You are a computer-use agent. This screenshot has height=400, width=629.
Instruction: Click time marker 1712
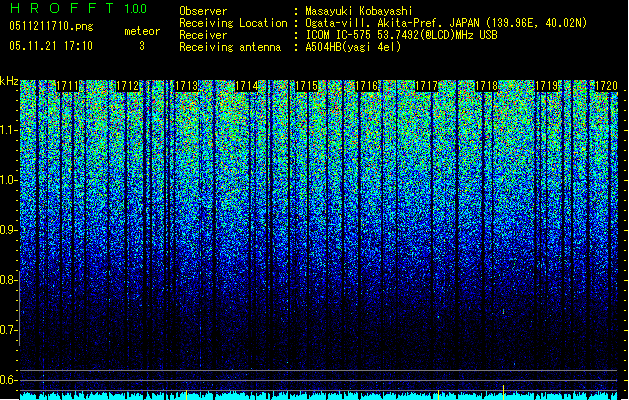click(x=127, y=86)
